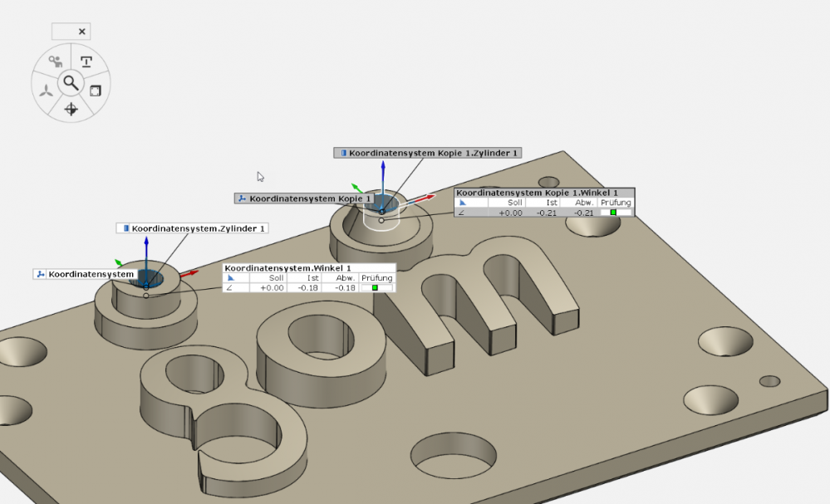Click green Prüfung indicator in Koordinatensystem.Winkel 1
830x504 pixels.
tap(376, 287)
